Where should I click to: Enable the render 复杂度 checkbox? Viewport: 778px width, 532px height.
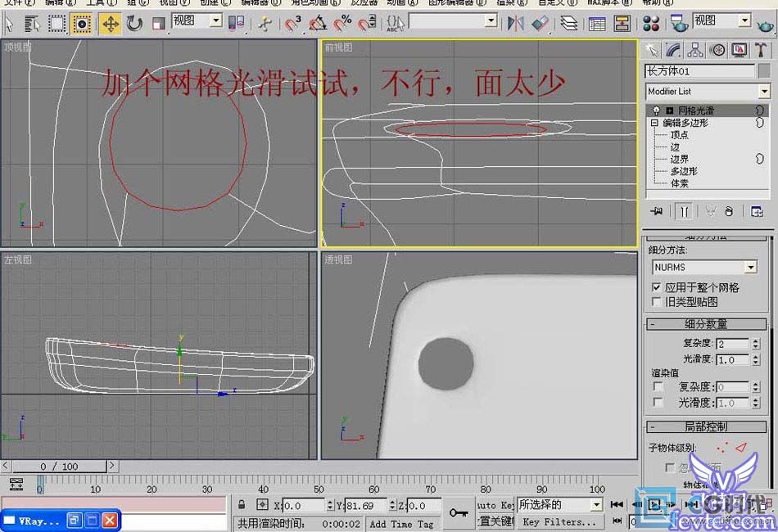click(x=658, y=387)
